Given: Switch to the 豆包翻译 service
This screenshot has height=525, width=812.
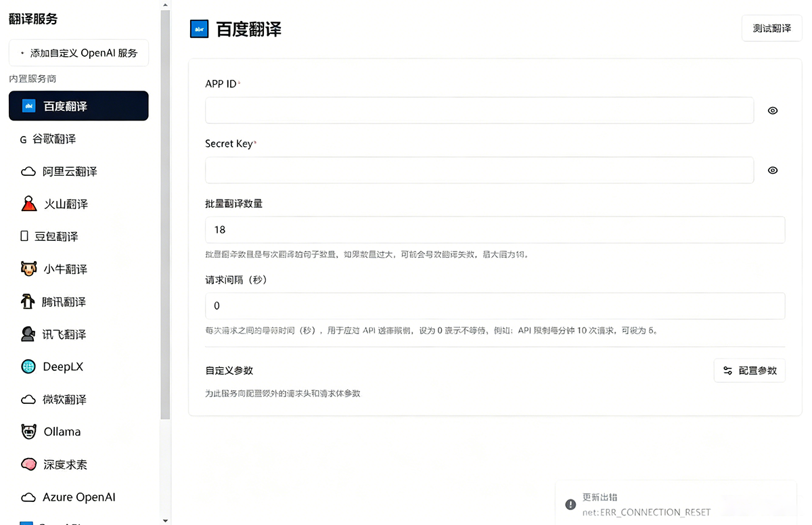Looking at the screenshot, I should 78,236.
